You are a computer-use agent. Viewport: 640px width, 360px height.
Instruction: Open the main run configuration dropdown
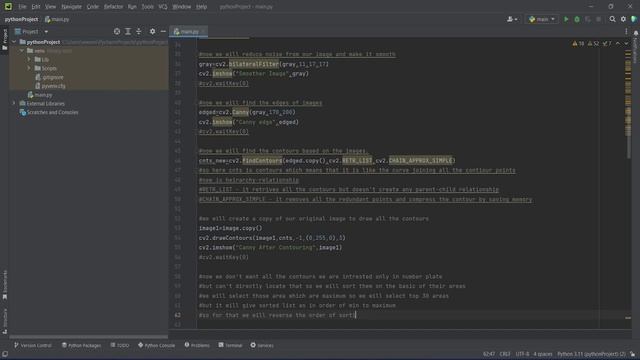tap(542, 19)
